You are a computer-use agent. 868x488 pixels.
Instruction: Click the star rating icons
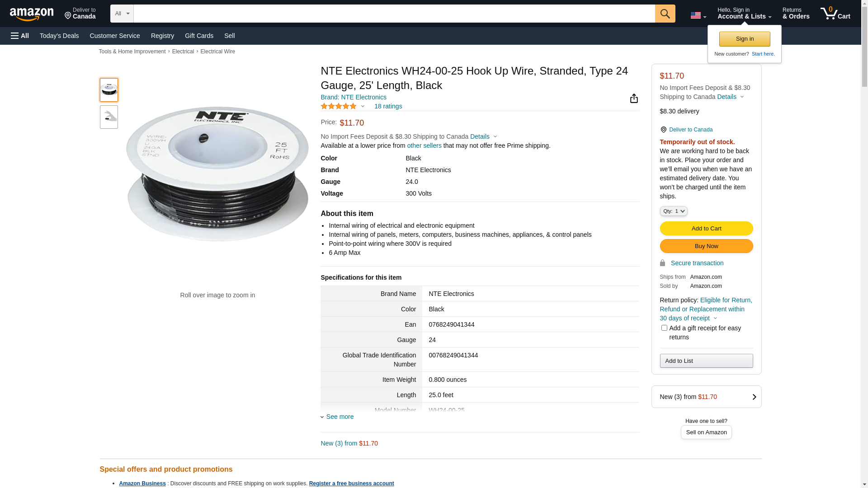[x=339, y=106]
